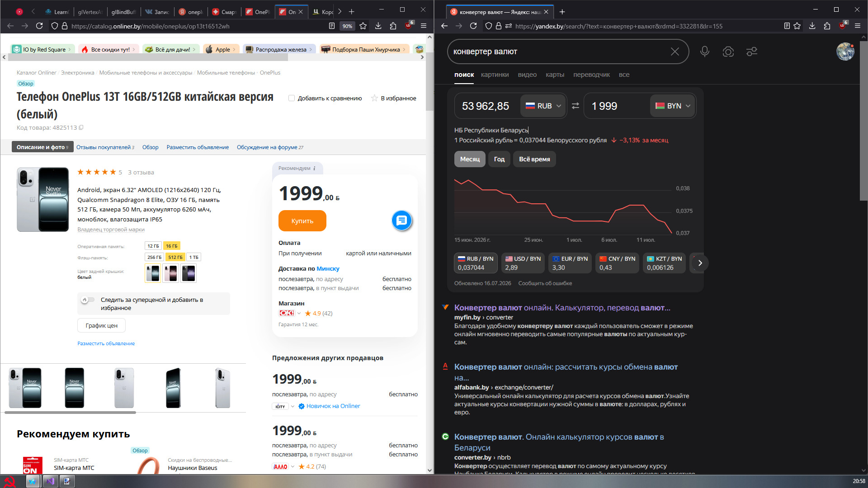Switch to Yandex 'переводчик' tab

click(x=591, y=75)
